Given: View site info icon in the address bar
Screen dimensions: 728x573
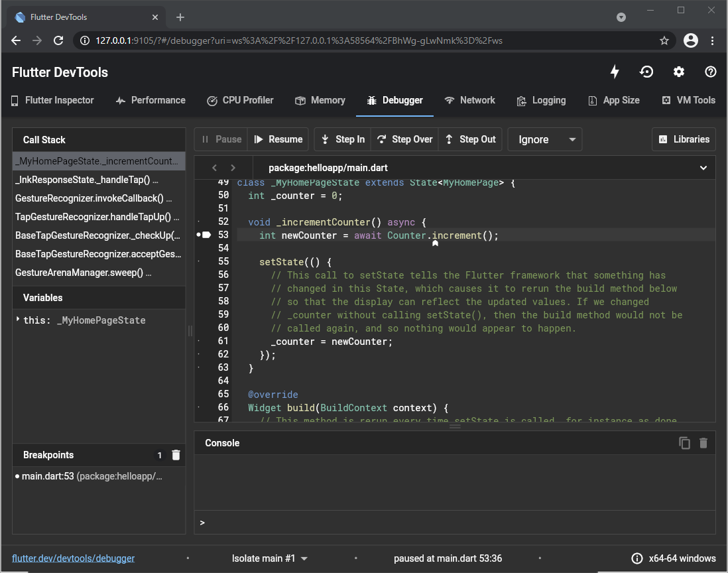Looking at the screenshot, I should tap(84, 40).
